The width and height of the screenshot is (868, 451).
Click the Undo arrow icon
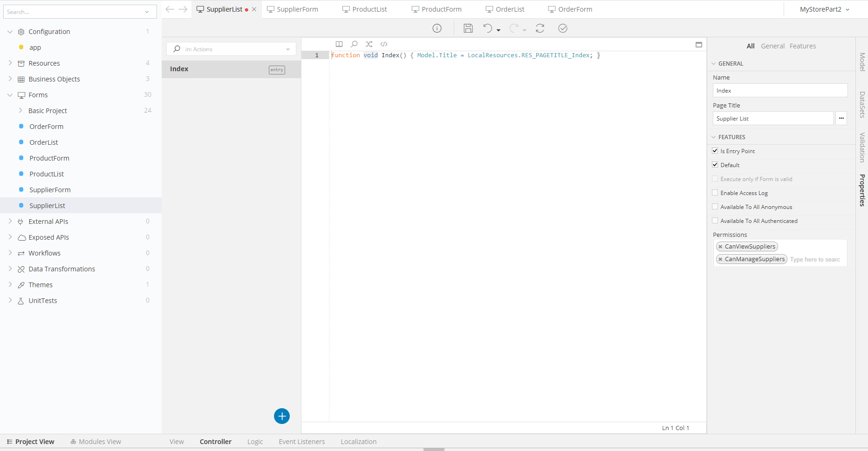[487, 28]
